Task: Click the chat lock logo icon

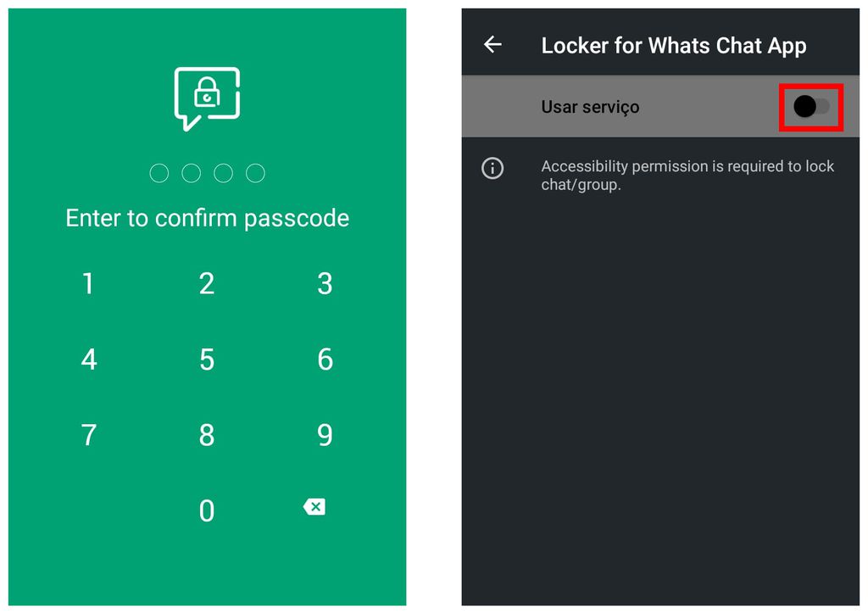Action: click(207, 98)
